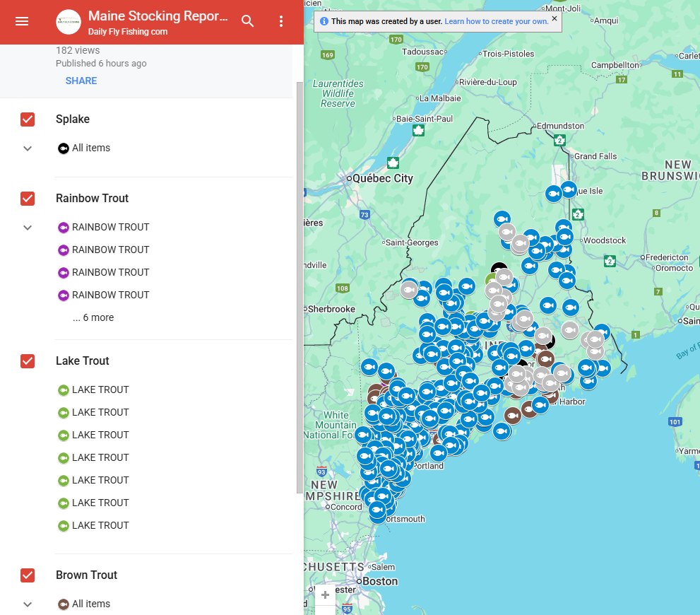Select the fourth LAKE TROUT list item

coord(93,458)
